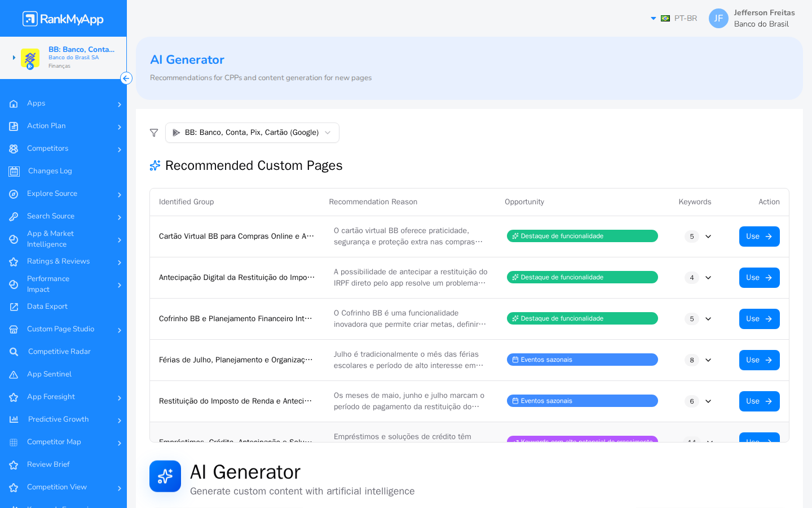Click the JF user avatar
Viewport: 812px width, 508px height.
(718, 18)
